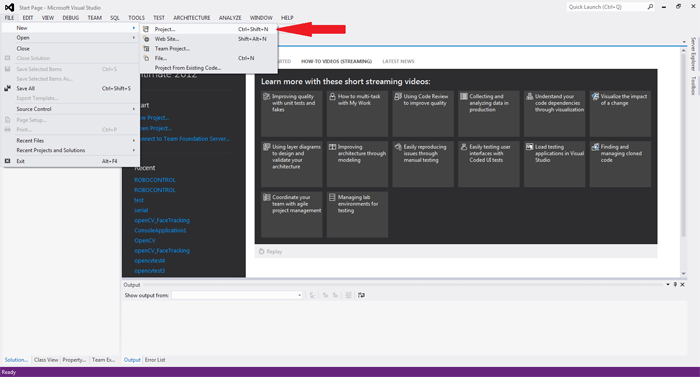Screen dimensions: 700x377
Task: Click the Quick Launch search magnifier icon
Action: (650, 7)
